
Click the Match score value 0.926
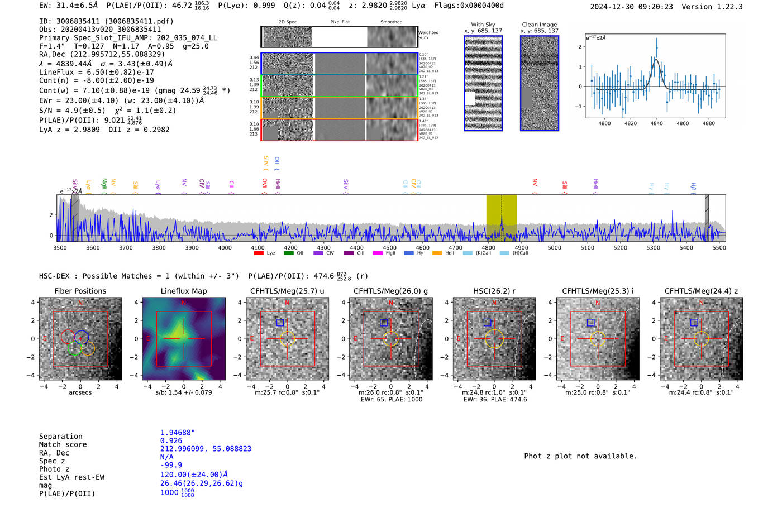pyautogui.click(x=171, y=441)
